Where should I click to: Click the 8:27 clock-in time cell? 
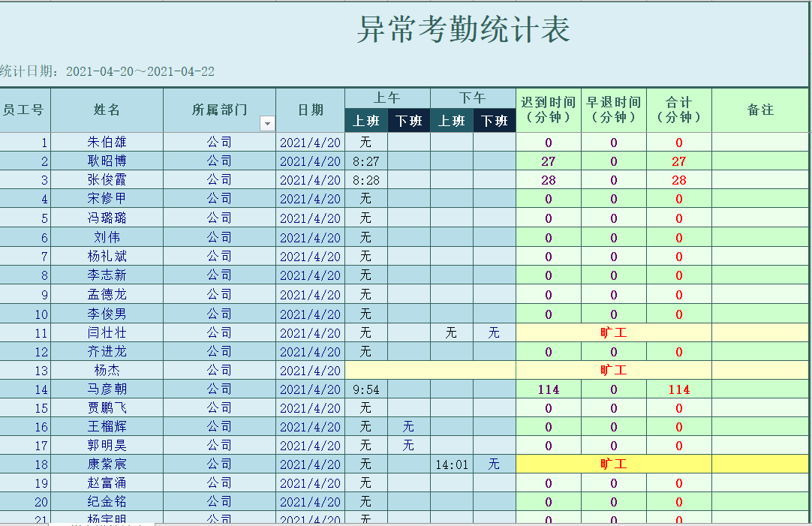[366, 161]
